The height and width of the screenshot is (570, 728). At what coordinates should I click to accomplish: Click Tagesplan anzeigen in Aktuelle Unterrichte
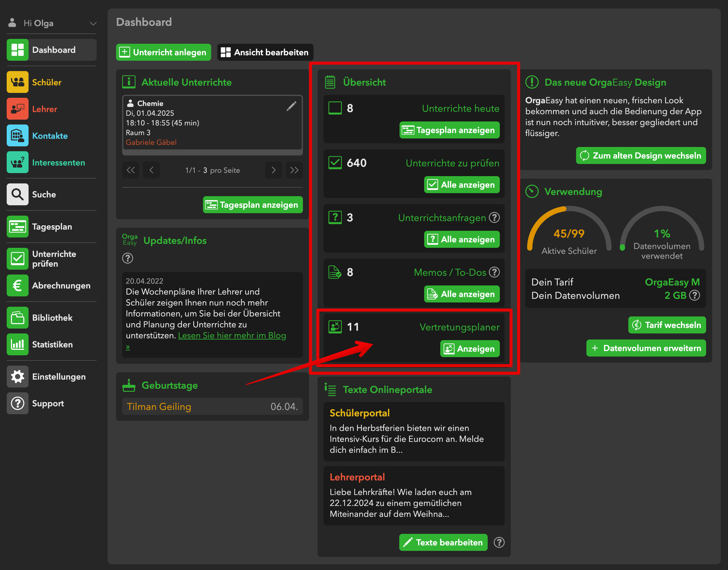click(x=253, y=205)
